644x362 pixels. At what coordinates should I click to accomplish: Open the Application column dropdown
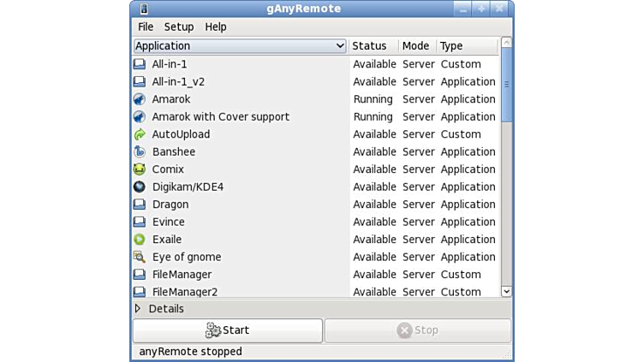(x=339, y=46)
